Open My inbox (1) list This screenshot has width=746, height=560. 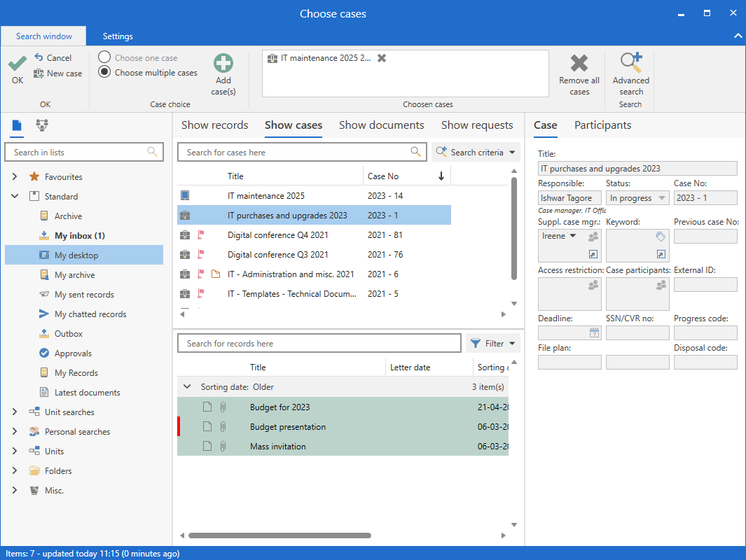79,236
